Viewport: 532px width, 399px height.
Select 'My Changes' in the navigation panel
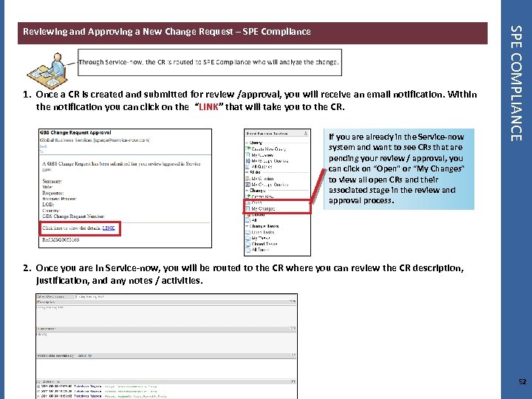[x=263, y=208]
